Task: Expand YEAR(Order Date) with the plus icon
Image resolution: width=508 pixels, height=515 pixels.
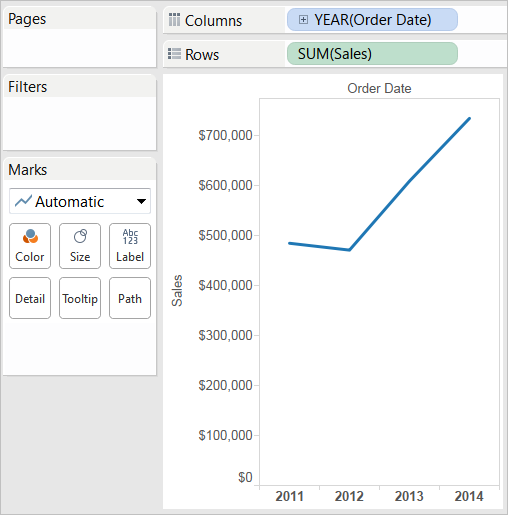Action: click(x=303, y=20)
